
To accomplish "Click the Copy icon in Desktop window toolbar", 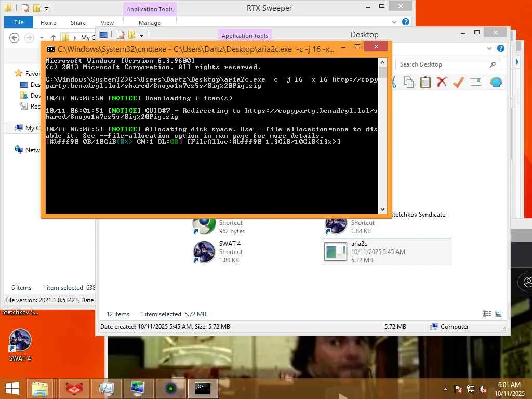I will [x=409, y=82].
